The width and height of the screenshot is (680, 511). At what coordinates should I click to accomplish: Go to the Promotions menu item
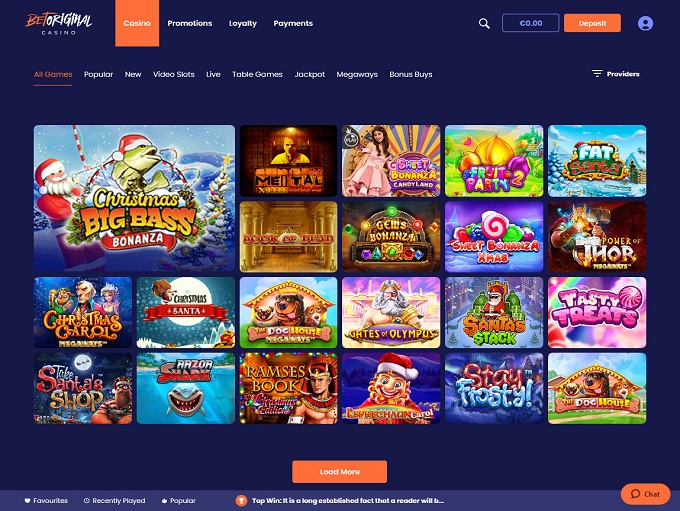(x=190, y=23)
